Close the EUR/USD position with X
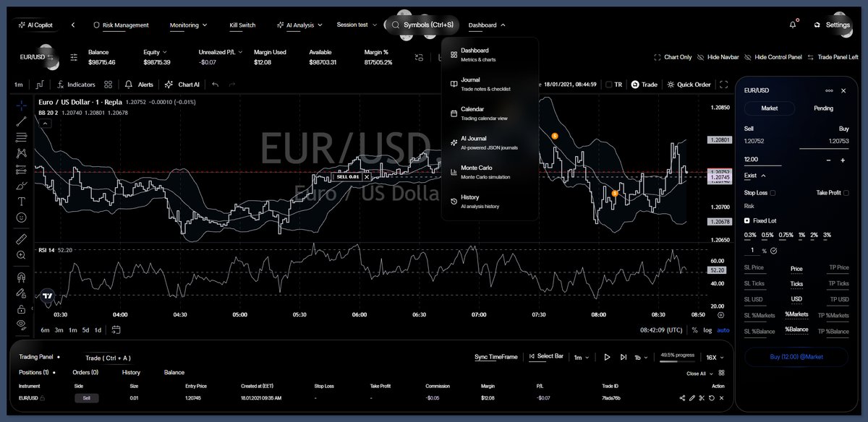 tap(720, 398)
